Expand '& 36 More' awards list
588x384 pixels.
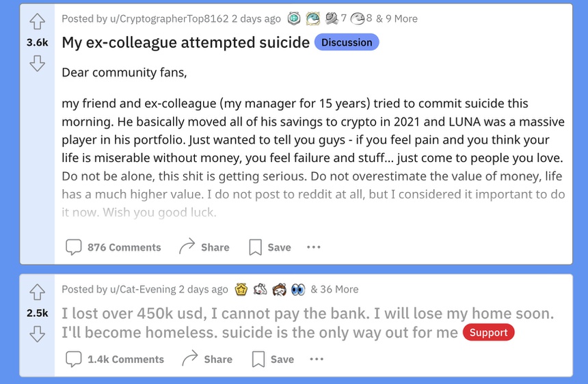[334, 289]
